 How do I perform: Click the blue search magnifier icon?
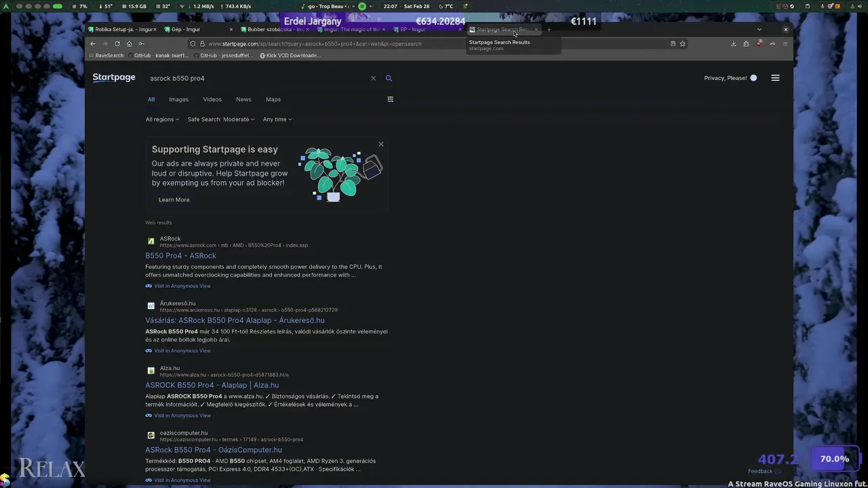tap(389, 78)
